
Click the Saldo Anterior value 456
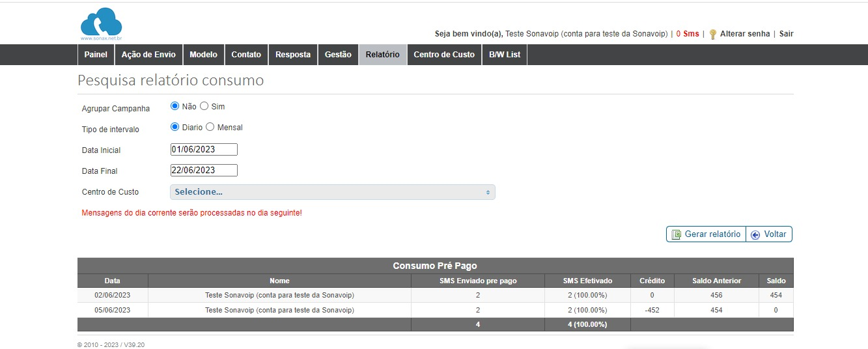click(716, 295)
